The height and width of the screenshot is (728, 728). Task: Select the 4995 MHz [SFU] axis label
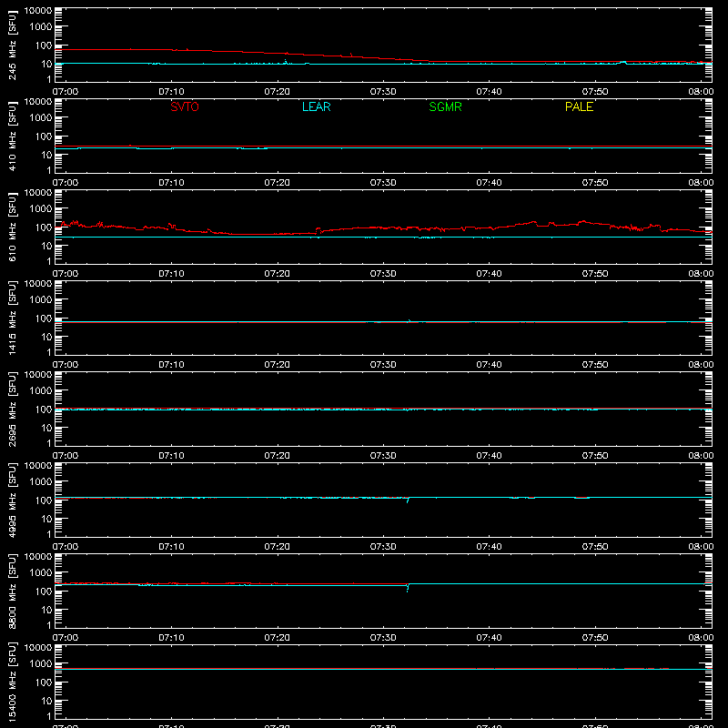[x=13, y=500]
